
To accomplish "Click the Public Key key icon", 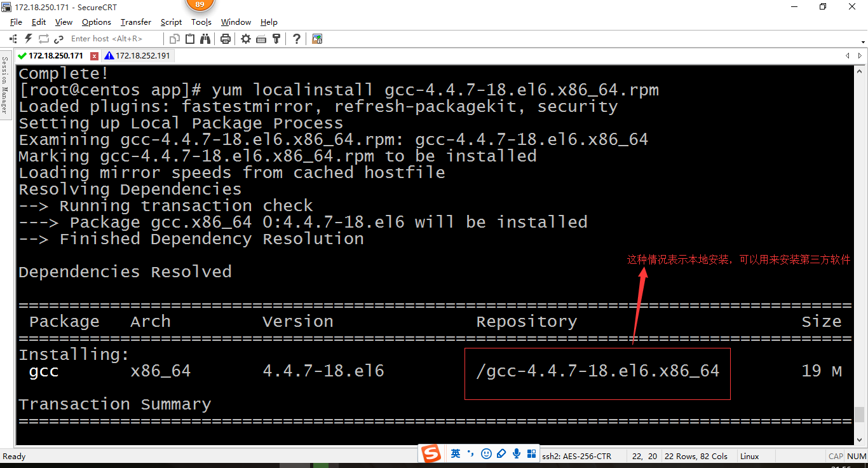I will [276, 39].
